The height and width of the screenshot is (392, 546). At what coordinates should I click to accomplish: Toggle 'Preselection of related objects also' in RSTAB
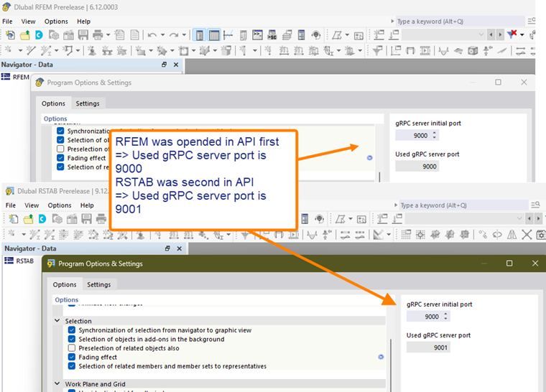pos(72,348)
